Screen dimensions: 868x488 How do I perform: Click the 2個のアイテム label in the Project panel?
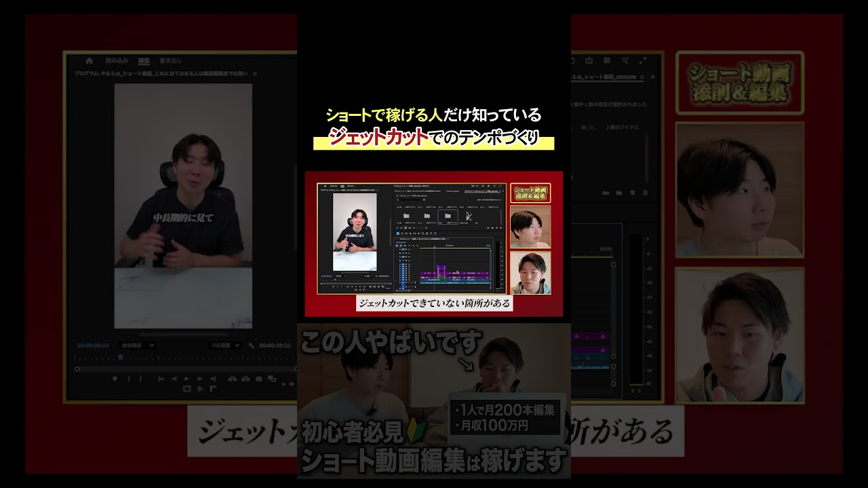623,127
